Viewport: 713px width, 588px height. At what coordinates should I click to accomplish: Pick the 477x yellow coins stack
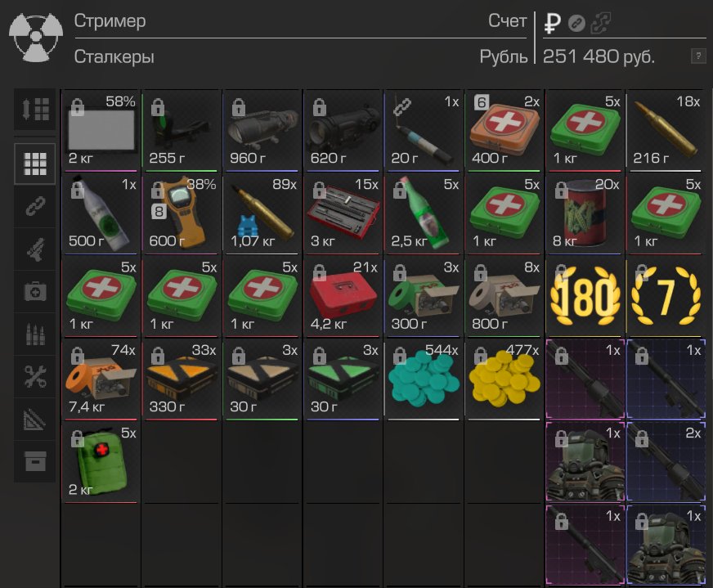[504, 379]
